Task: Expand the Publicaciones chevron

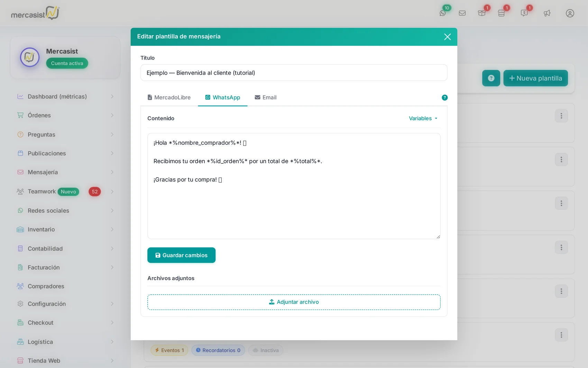Action: [112, 153]
